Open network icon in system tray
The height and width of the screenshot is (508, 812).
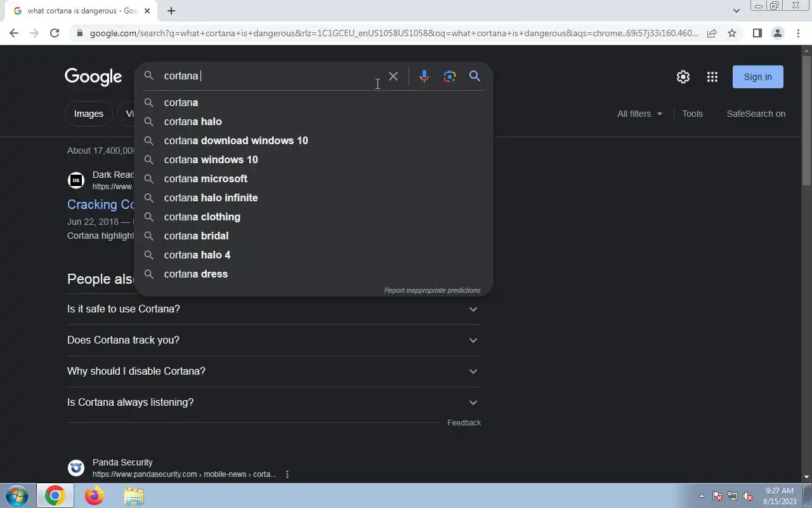733,497
